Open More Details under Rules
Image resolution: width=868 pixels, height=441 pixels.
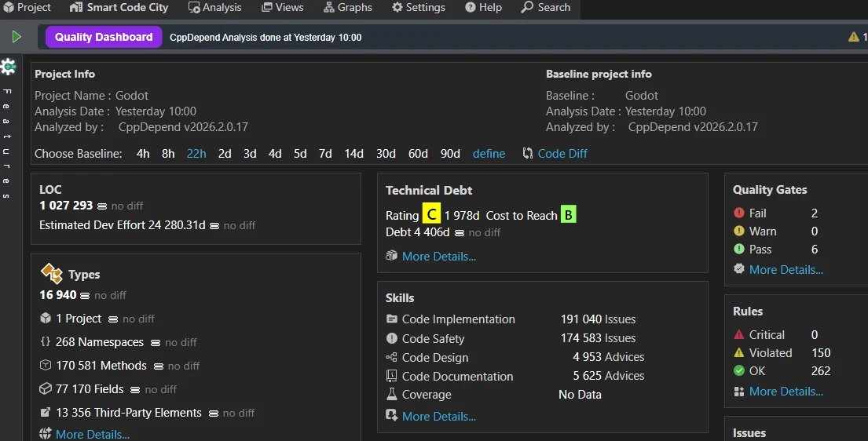(786, 392)
